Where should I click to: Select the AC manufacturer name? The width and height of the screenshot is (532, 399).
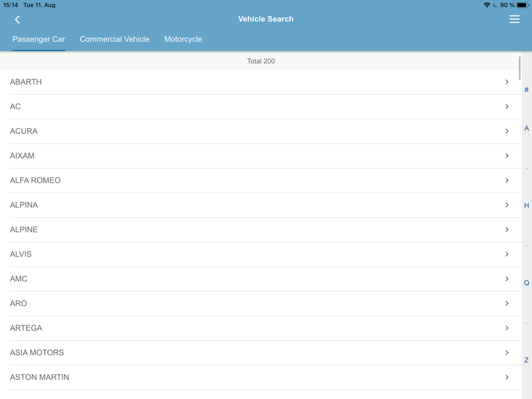coord(15,106)
